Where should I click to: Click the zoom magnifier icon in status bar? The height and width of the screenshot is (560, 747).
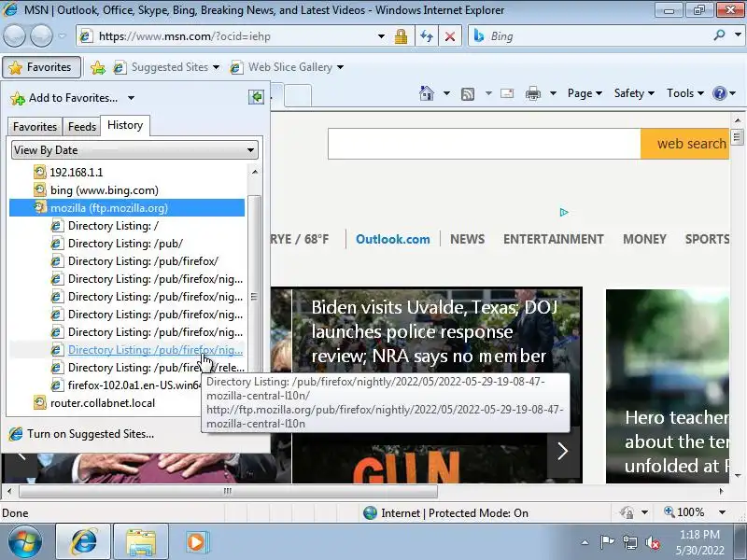pyautogui.click(x=669, y=511)
